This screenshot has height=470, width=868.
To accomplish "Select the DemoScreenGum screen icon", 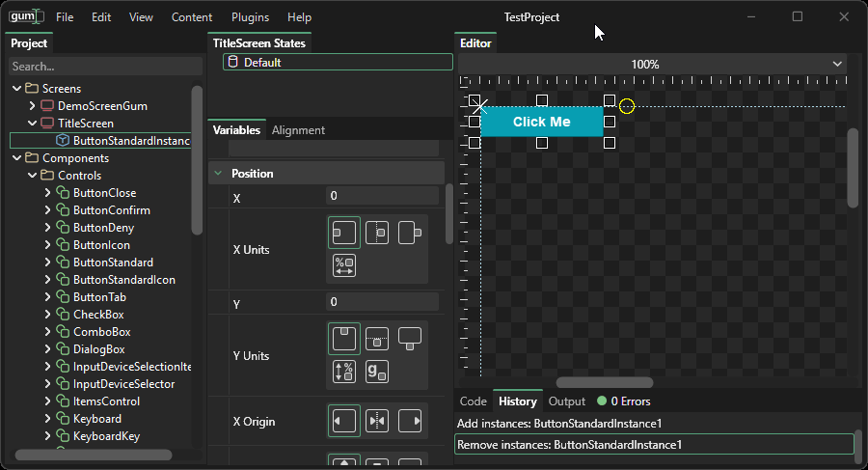I will (x=47, y=106).
